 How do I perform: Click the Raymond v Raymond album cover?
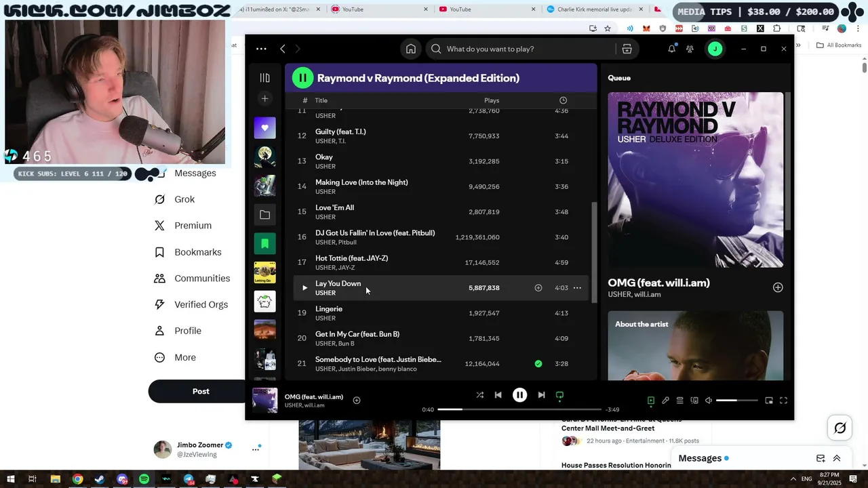(696, 180)
